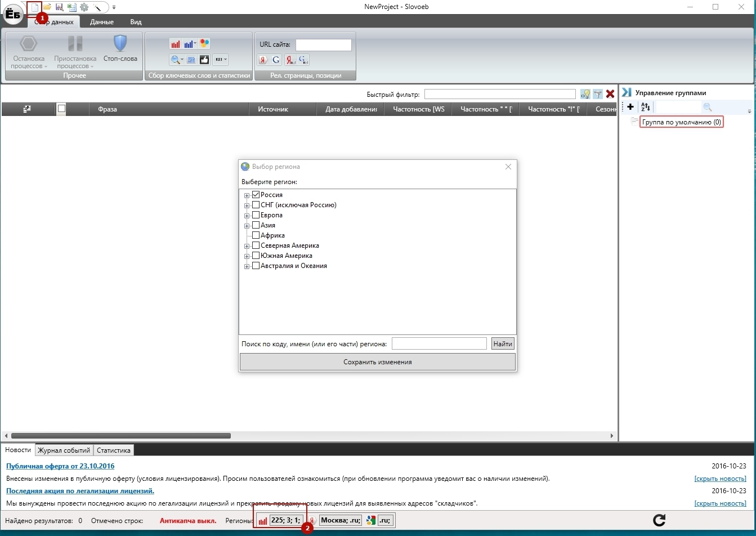Screen dimensions: 756x536
Task: Expand the Россия tree node
Action: [x=247, y=195]
